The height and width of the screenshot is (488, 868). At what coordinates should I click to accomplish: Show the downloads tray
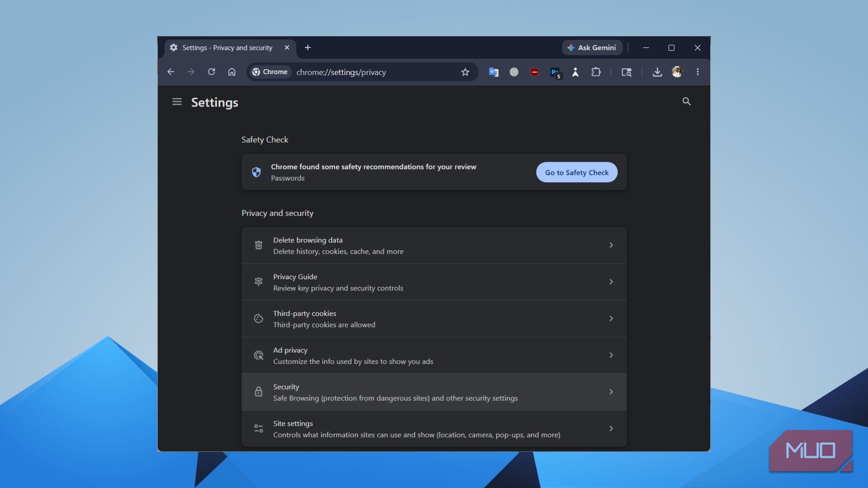coord(657,72)
